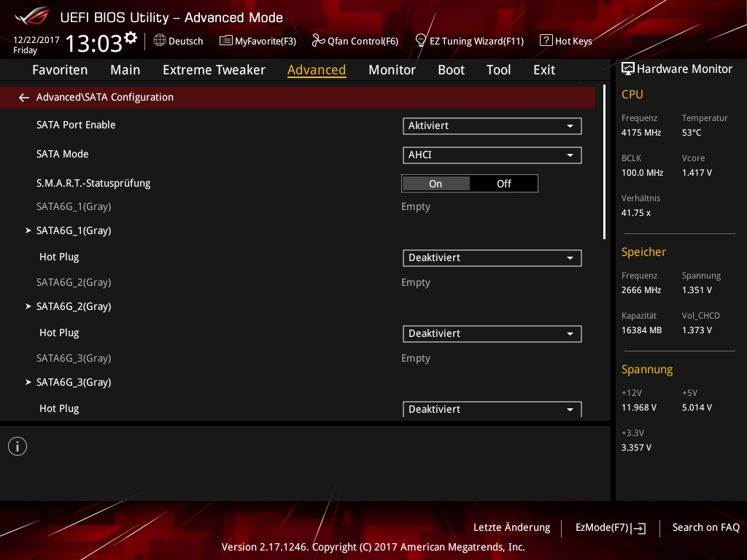The image size is (747, 560).
Task: Click the Verhältnis value 41.75 x
Action: [636, 213]
